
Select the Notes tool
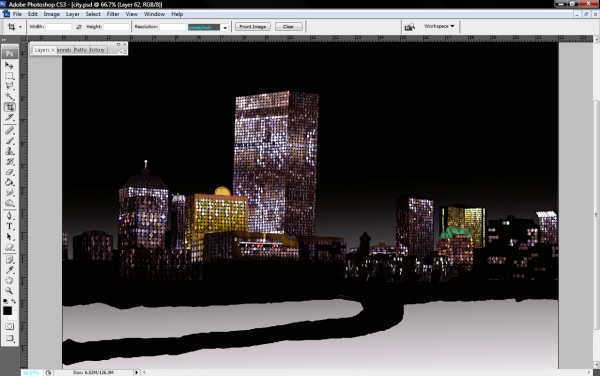pos(9,260)
